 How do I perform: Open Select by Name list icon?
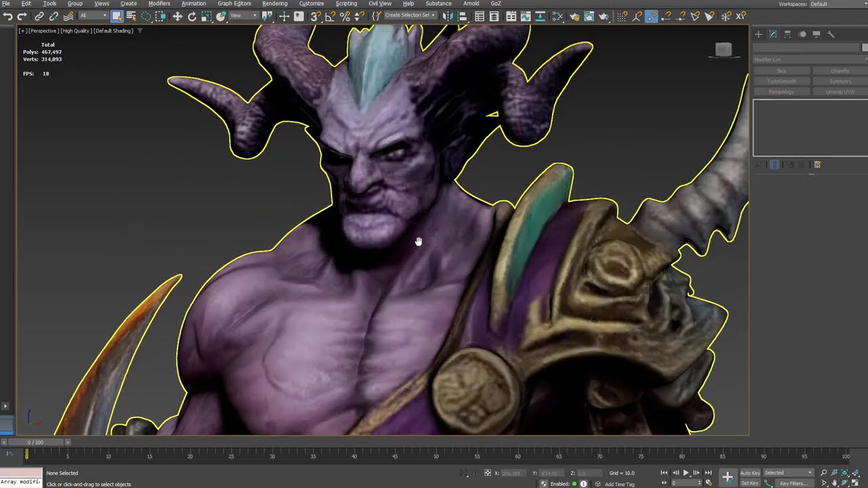[x=131, y=16]
